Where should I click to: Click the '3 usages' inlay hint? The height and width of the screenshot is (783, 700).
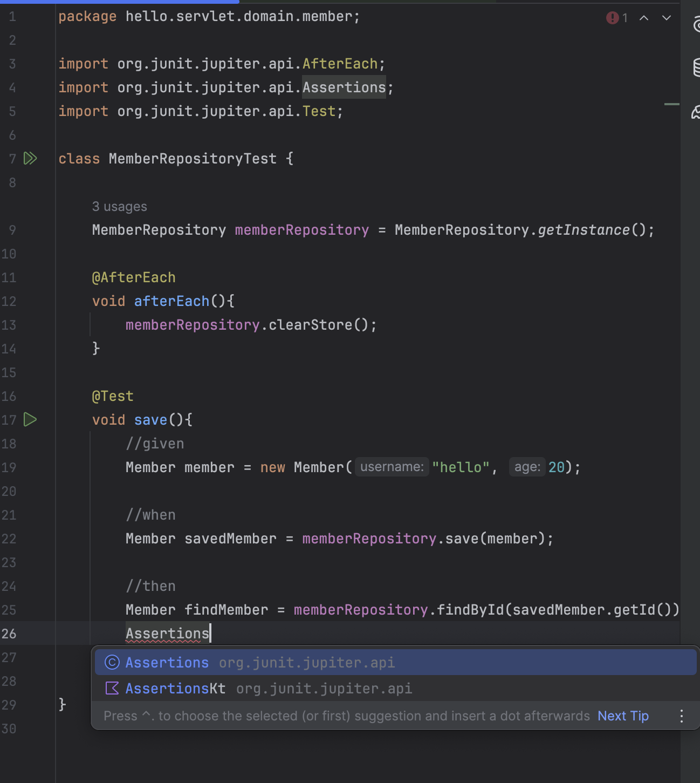[x=119, y=207]
